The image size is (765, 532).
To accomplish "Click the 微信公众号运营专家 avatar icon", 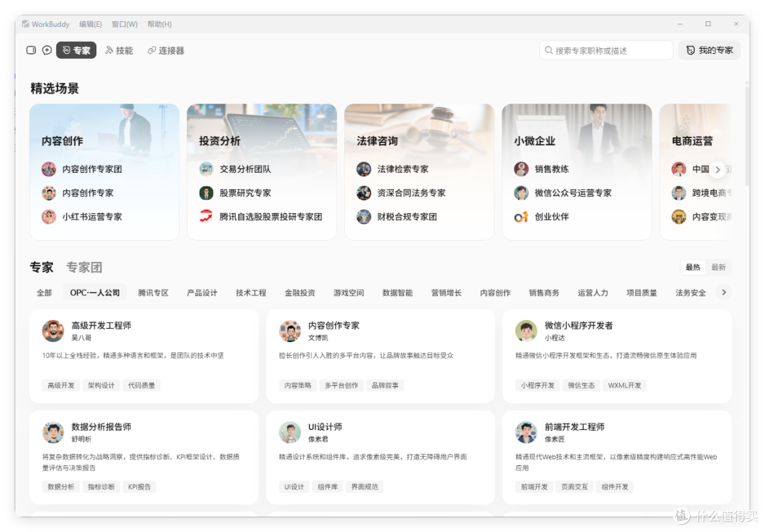I will point(521,193).
